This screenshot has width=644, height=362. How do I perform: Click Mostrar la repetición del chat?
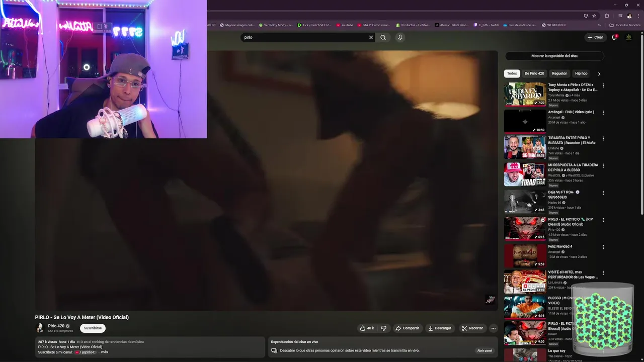tap(554, 56)
